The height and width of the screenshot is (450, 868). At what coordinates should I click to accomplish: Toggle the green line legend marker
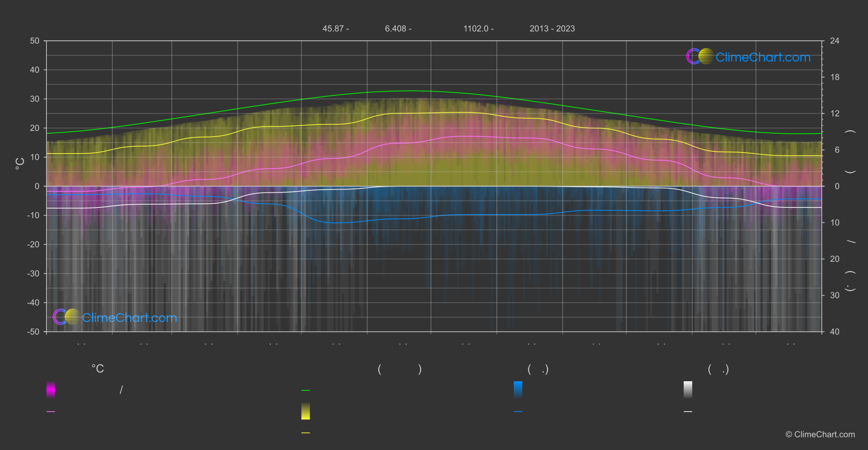306,391
